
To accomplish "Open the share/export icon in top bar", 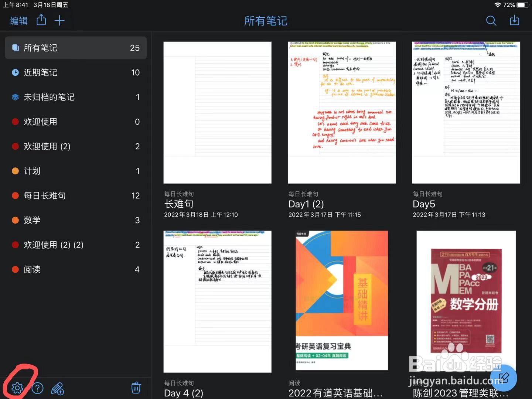I will [x=41, y=20].
